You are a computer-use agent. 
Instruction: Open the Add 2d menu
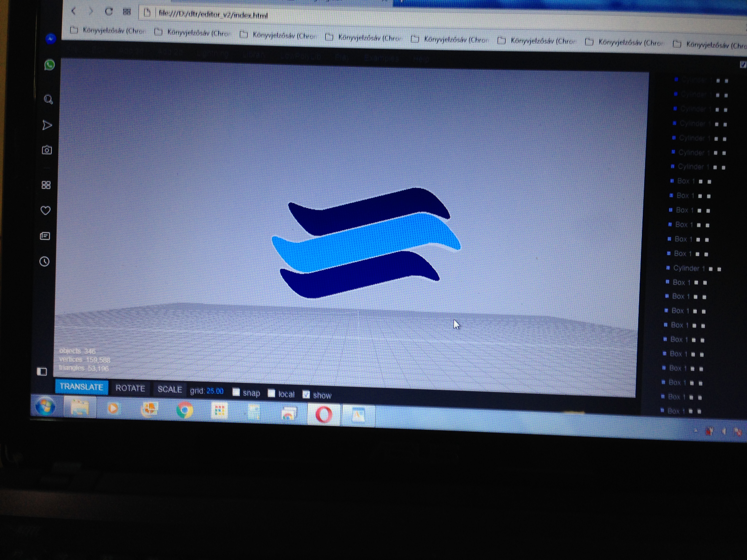[170, 52]
